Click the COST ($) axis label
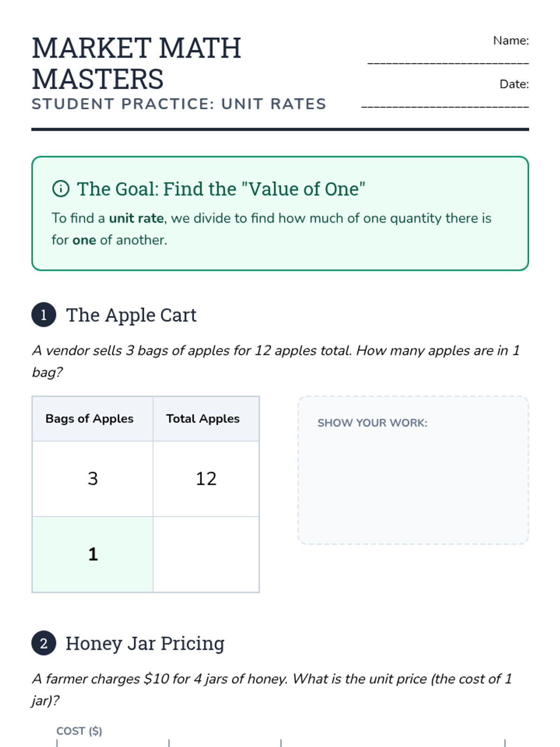This screenshot has height=747, width=560. 79,731
